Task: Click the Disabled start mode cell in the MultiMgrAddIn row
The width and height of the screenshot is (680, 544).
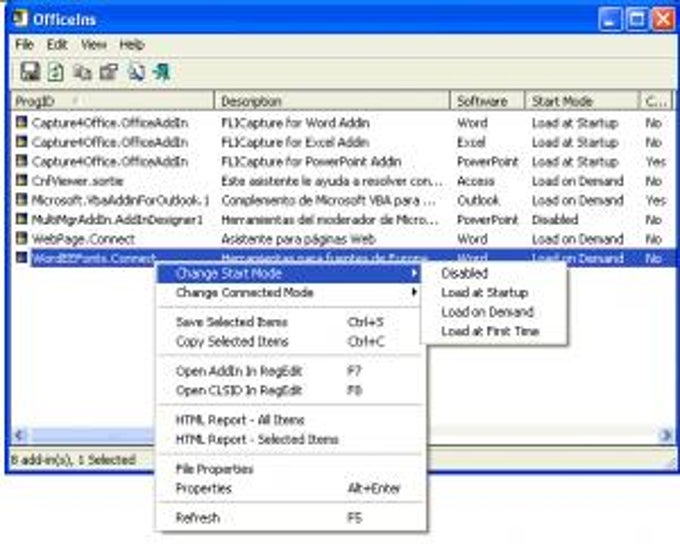Action: [x=555, y=220]
